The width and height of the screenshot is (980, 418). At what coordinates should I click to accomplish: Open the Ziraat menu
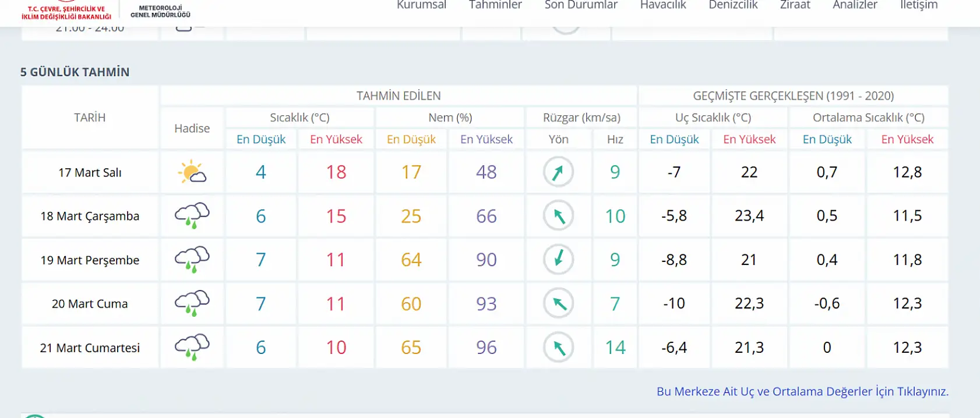795,5
